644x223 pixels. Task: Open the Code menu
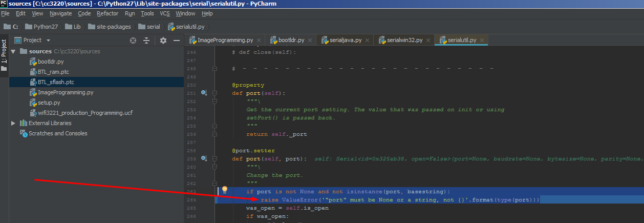tap(84, 13)
